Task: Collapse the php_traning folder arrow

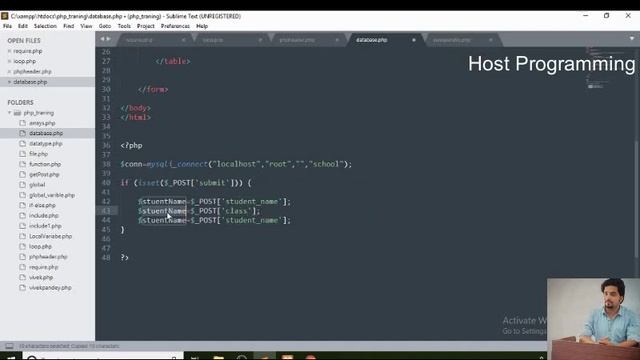Action: click(x=9, y=113)
